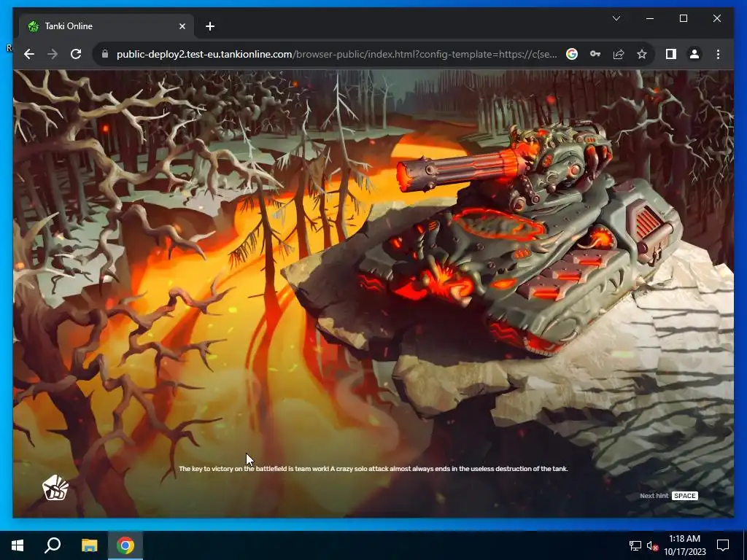Open File Explorer from taskbar
Viewport: 747px width, 560px height.
click(x=89, y=545)
